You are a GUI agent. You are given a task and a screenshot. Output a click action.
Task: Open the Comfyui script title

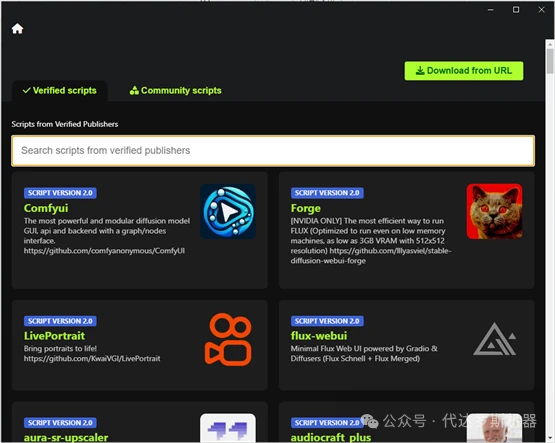46,208
